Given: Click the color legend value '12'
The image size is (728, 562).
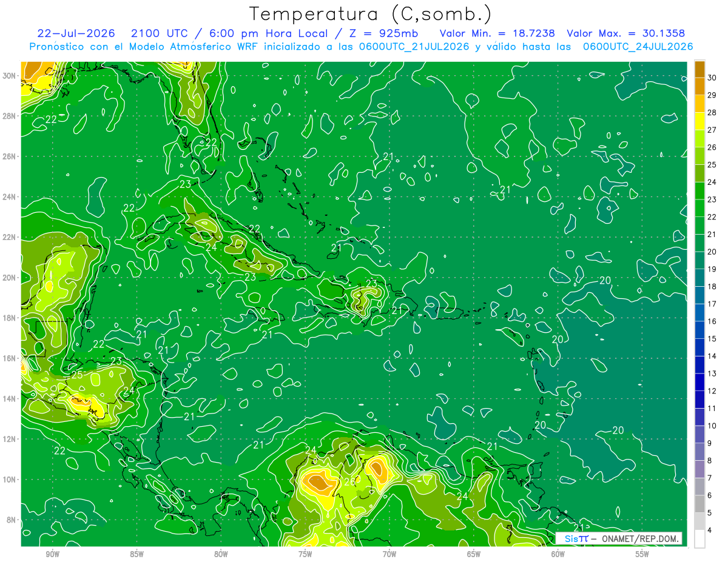Looking at the screenshot, I should pyautogui.click(x=712, y=391).
